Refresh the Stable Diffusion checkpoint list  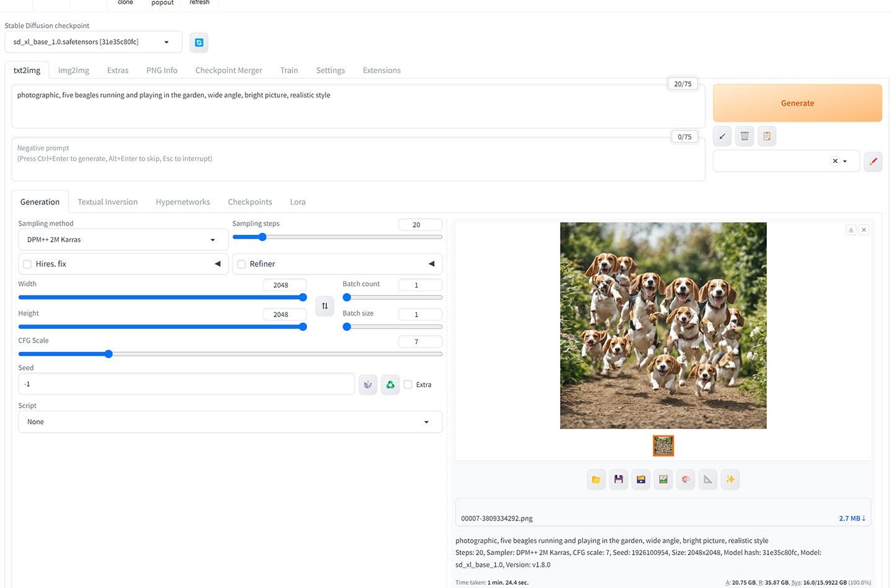(199, 42)
